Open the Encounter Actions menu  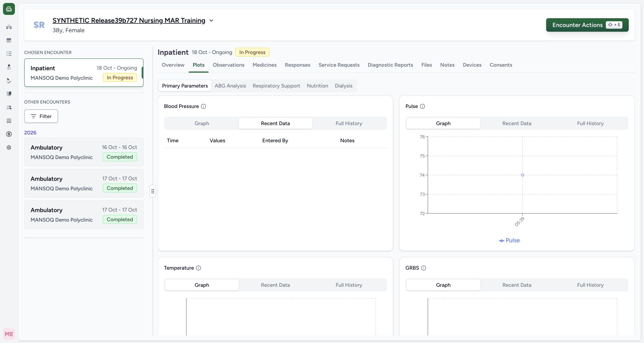[587, 25]
